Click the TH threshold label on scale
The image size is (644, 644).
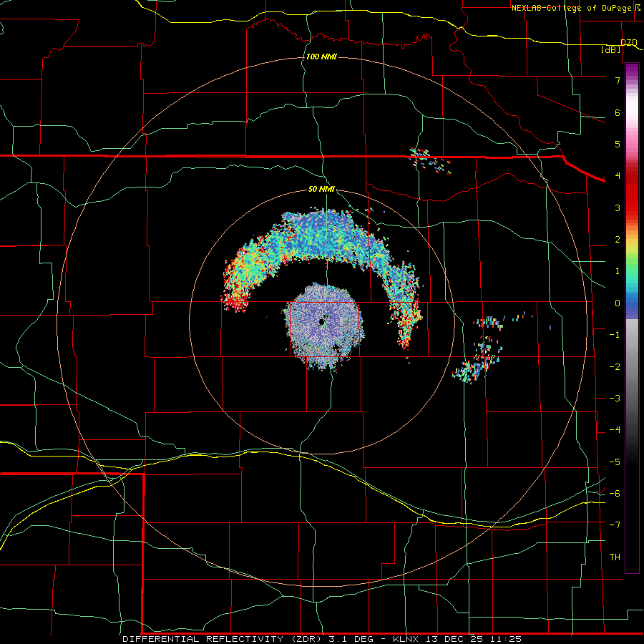click(615, 557)
